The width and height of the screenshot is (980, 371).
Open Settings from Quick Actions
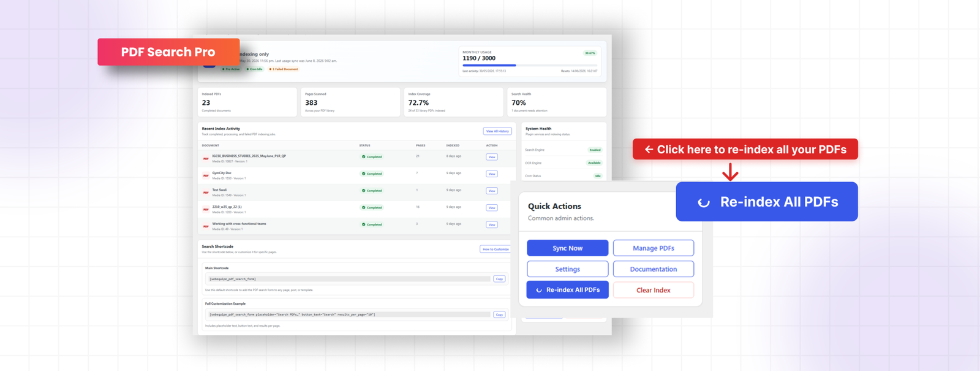568,269
